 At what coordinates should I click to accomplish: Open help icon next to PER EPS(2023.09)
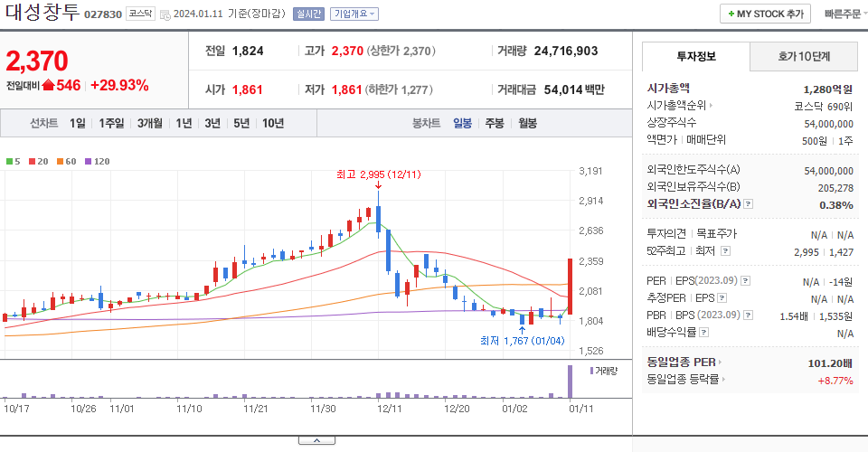(x=746, y=280)
